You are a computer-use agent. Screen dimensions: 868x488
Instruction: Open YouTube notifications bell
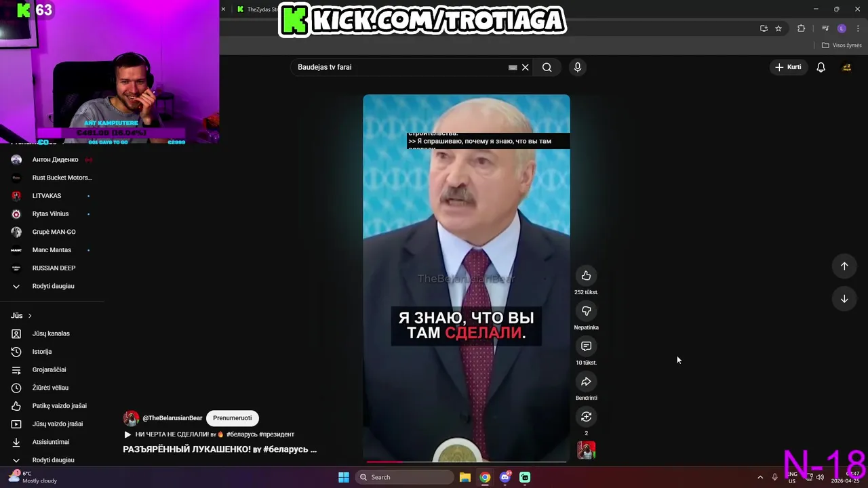(x=821, y=67)
